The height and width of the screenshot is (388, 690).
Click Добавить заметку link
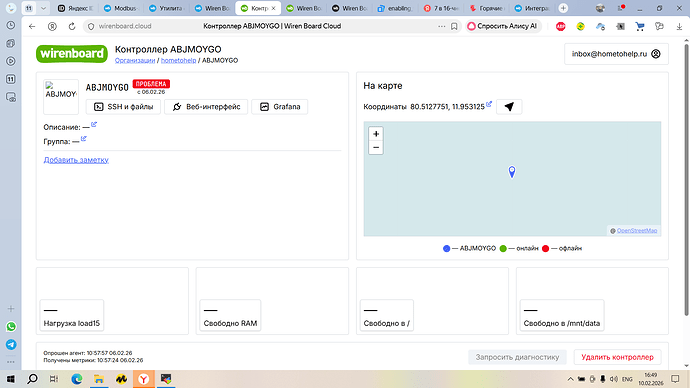point(76,160)
